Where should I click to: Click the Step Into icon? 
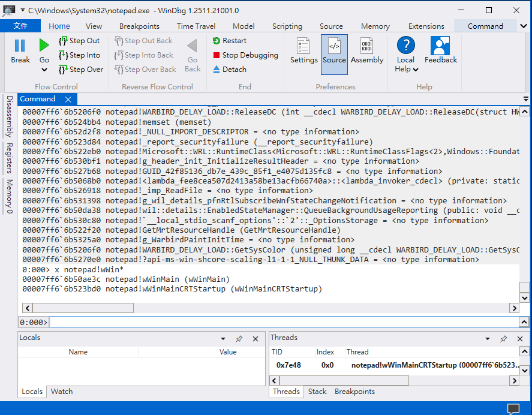(x=63, y=55)
